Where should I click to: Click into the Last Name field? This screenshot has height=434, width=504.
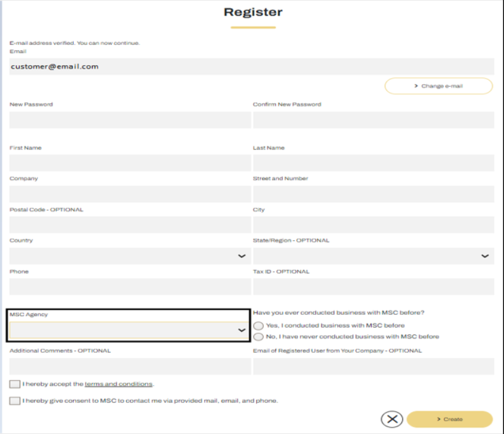point(373,163)
